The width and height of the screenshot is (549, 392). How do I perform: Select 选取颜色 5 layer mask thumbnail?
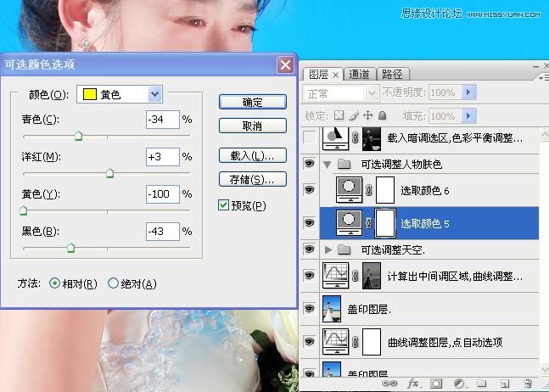coord(385,222)
